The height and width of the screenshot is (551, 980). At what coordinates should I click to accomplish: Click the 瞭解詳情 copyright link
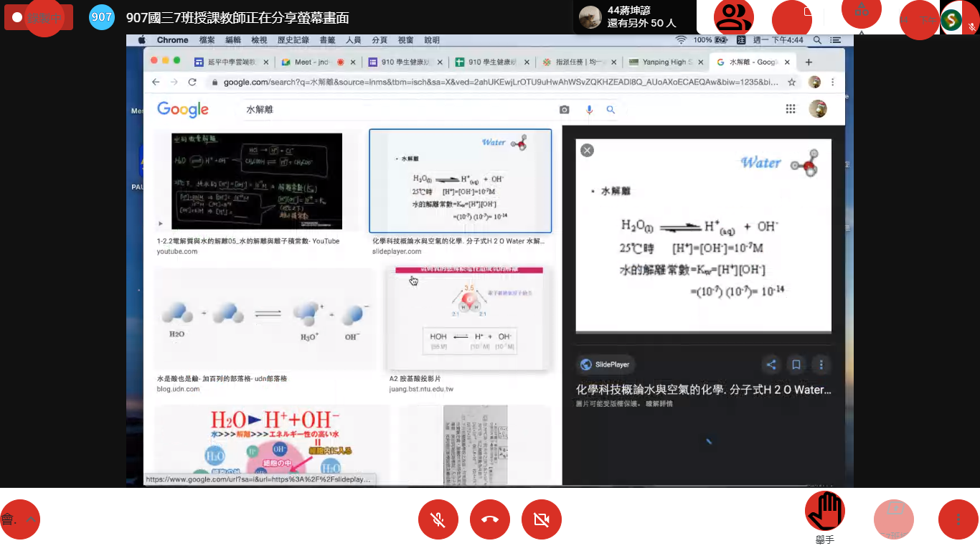[x=659, y=404]
